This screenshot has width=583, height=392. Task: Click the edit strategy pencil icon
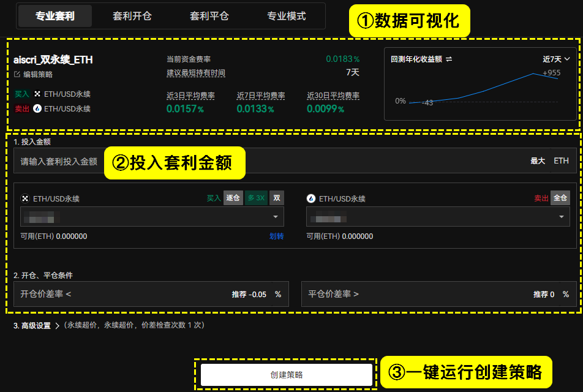coord(17,74)
